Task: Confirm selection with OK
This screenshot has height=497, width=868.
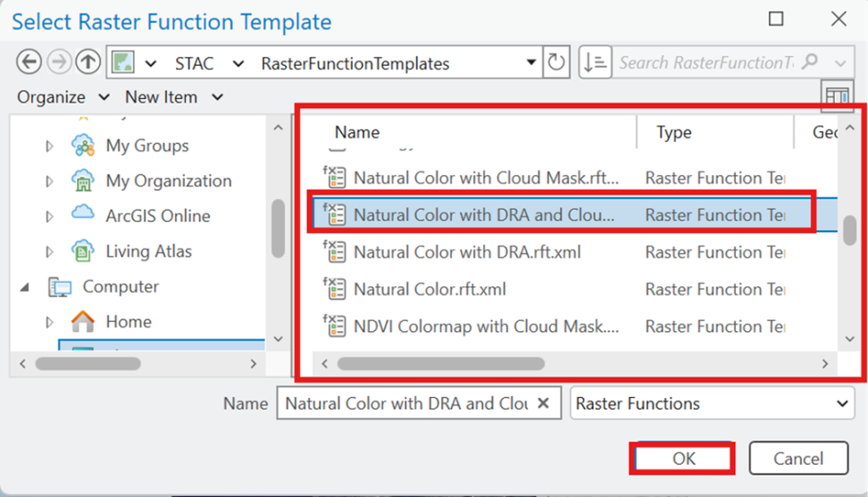Action: coord(682,459)
